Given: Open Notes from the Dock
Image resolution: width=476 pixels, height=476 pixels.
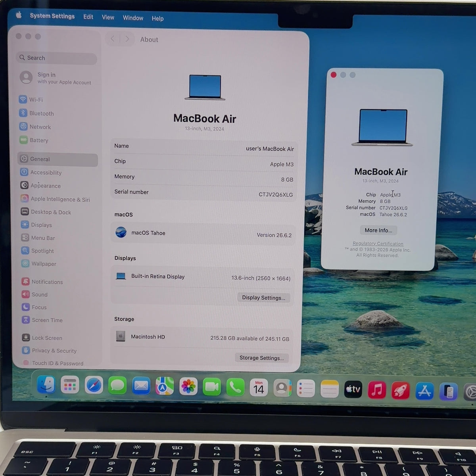Looking at the screenshot, I should [x=330, y=389].
